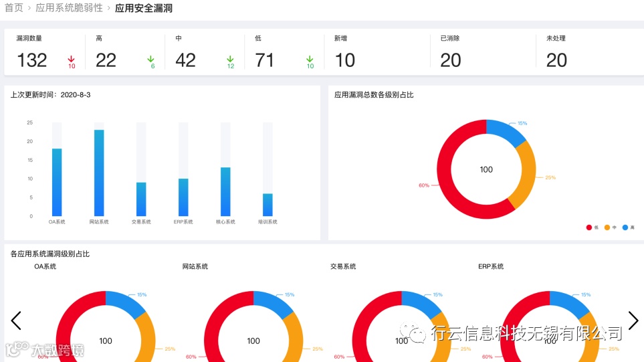This screenshot has width=644, height=362.
Task: Click the 15% label of top donut
Action: (x=522, y=123)
